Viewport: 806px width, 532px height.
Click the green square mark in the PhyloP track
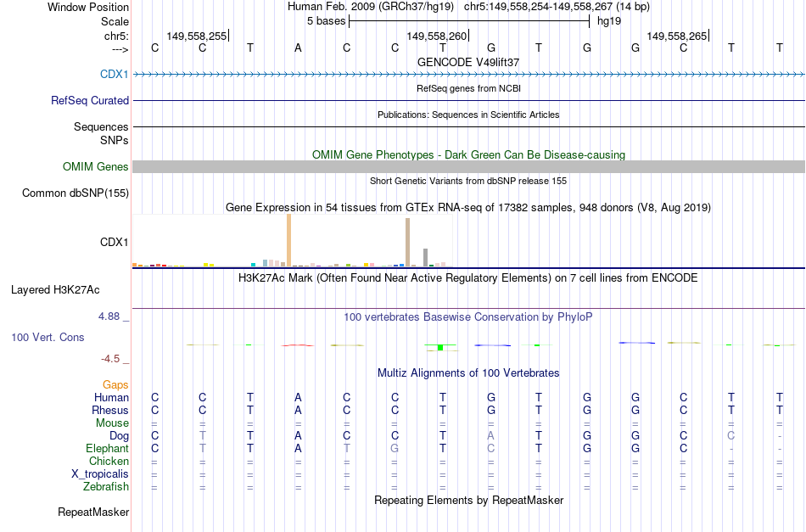click(440, 348)
